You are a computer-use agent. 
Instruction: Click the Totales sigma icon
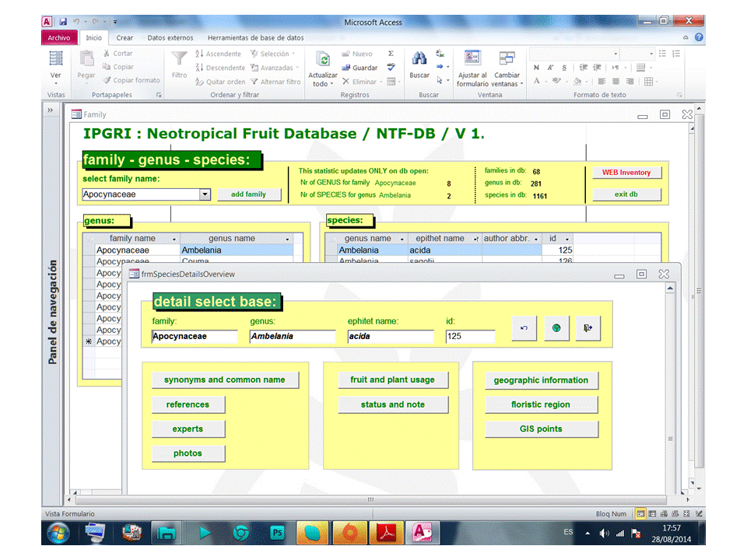click(x=391, y=54)
